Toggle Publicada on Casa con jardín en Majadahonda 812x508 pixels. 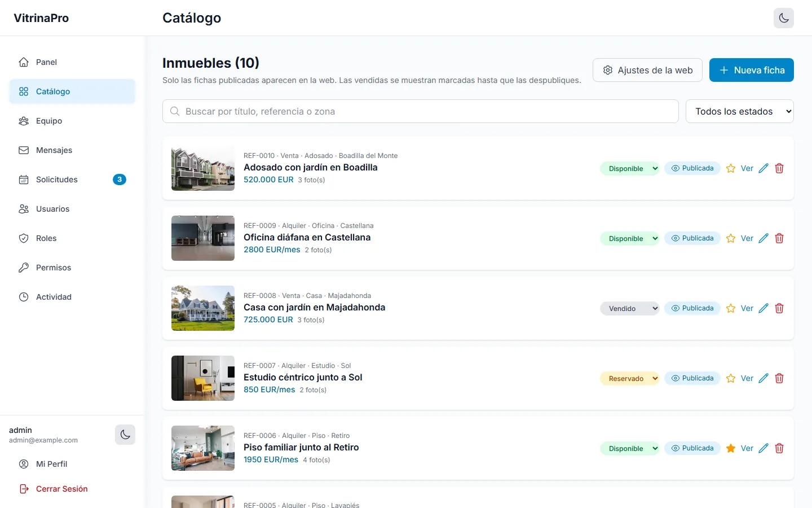coord(692,308)
